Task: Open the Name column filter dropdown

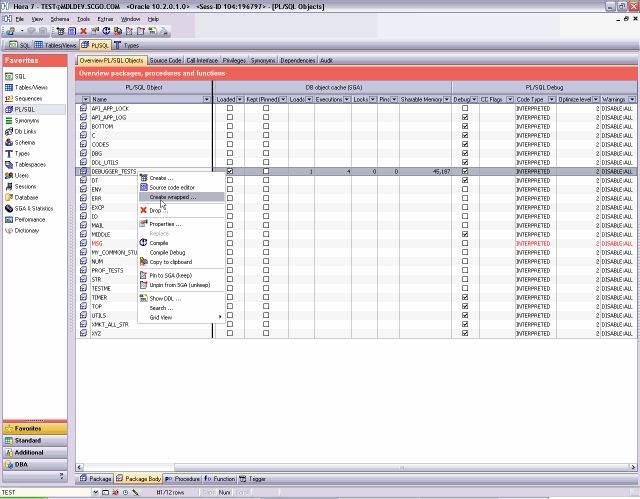Action: 207,99
